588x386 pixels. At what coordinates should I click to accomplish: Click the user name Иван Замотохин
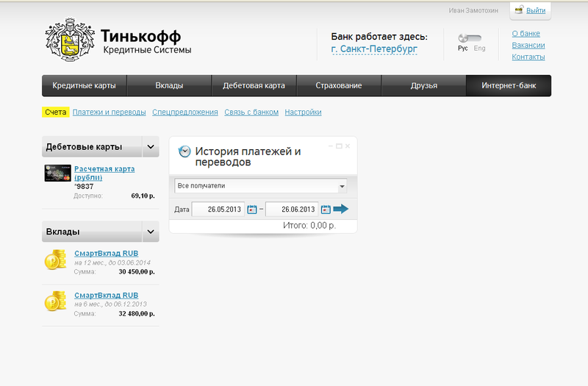coord(473,10)
